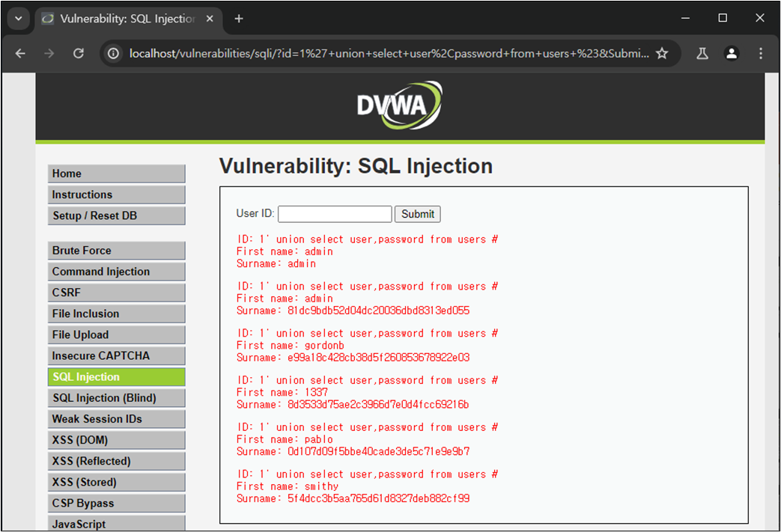Open the tab search chevron dropdown
The height and width of the screenshot is (532, 781).
[x=19, y=19]
